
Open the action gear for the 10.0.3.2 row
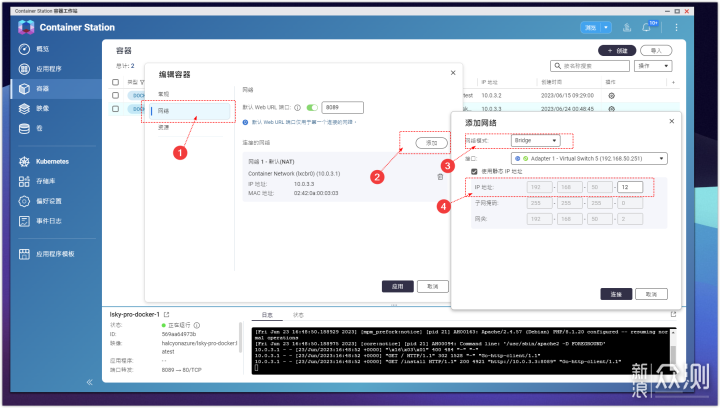(612, 95)
